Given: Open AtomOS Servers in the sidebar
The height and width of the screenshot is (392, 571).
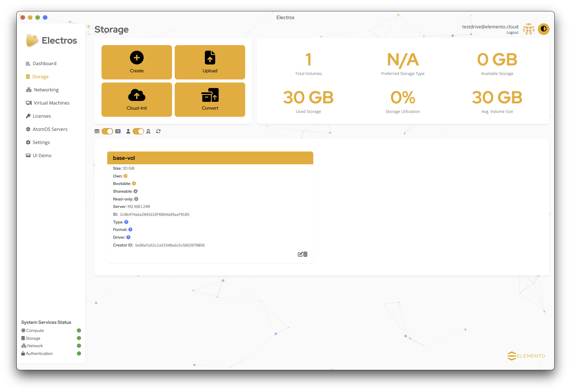Looking at the screenshot, I should coord(47,129).
